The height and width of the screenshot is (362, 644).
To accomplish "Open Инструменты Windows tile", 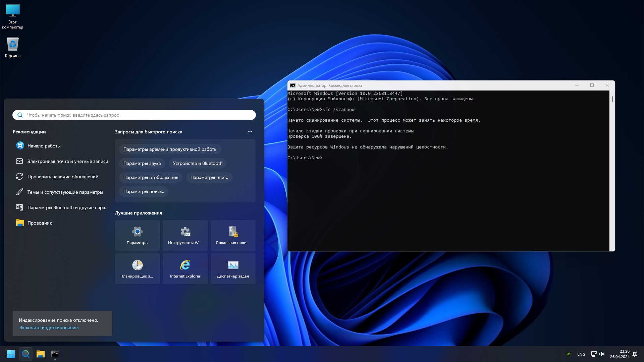I will 185,235.
